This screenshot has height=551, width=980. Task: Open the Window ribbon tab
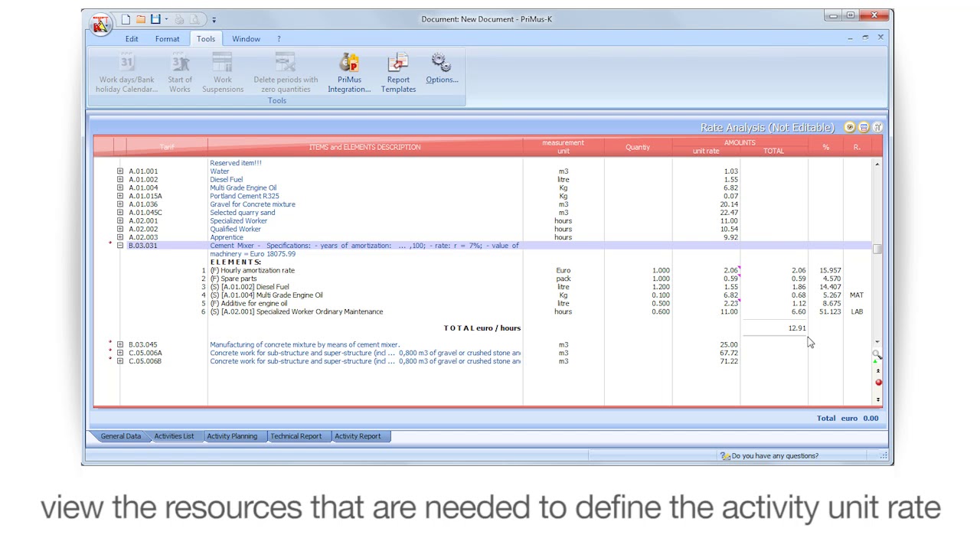tap(246, 39)
